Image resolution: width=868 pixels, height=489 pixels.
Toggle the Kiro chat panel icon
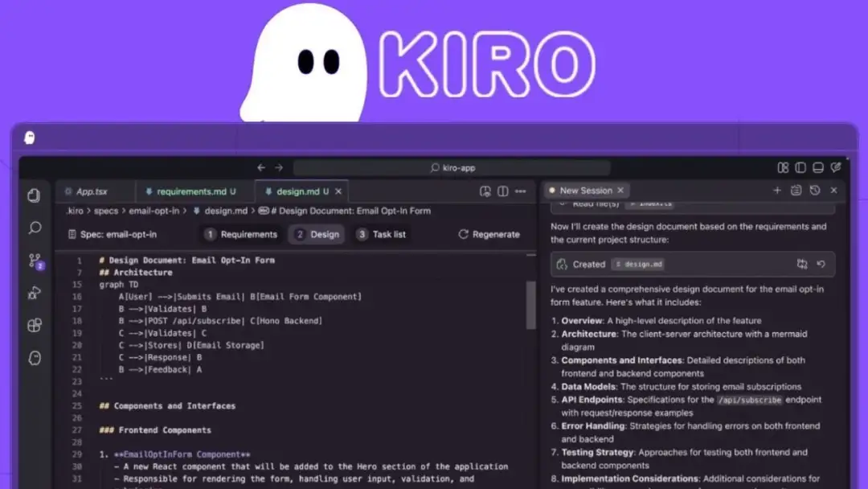point(836,166)
